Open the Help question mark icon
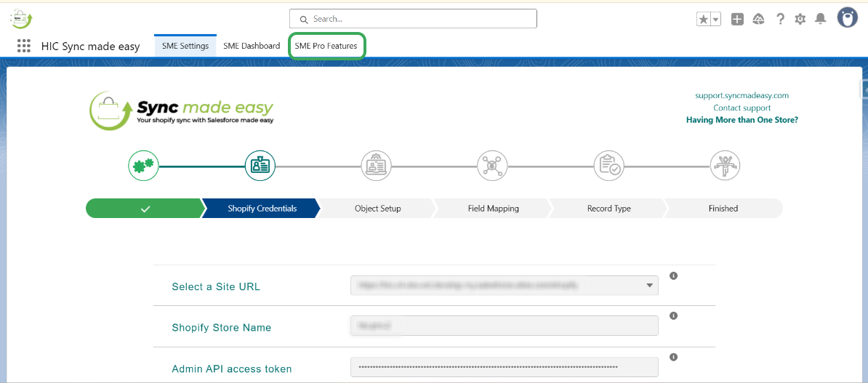Viewport: 868px width, 383px height. [780, 20]
